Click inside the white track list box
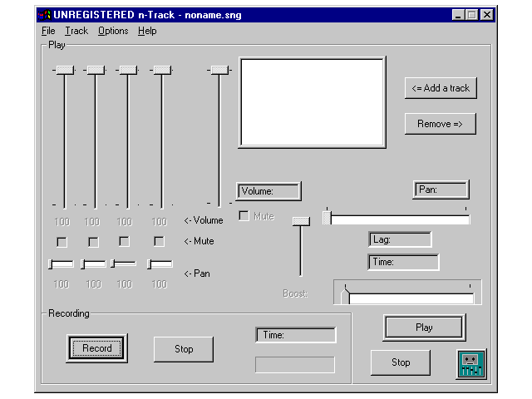Screen dimensions: 532x399 (x=312, y=102)
